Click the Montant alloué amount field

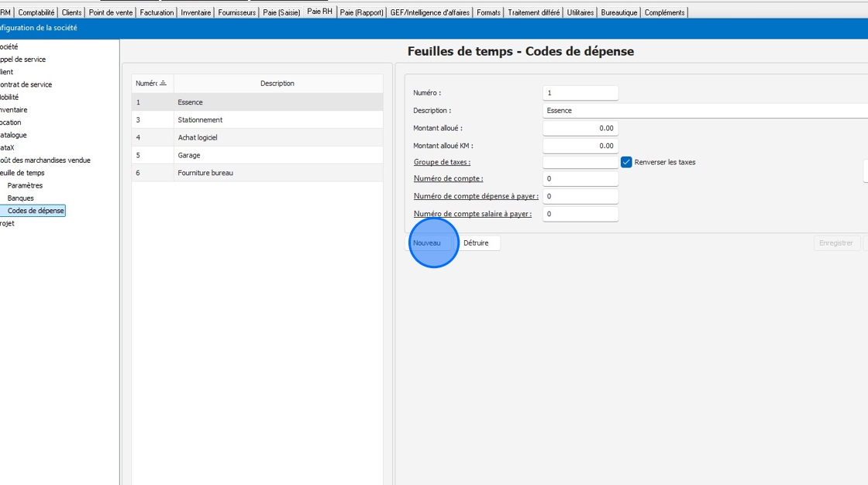point(580,128)
